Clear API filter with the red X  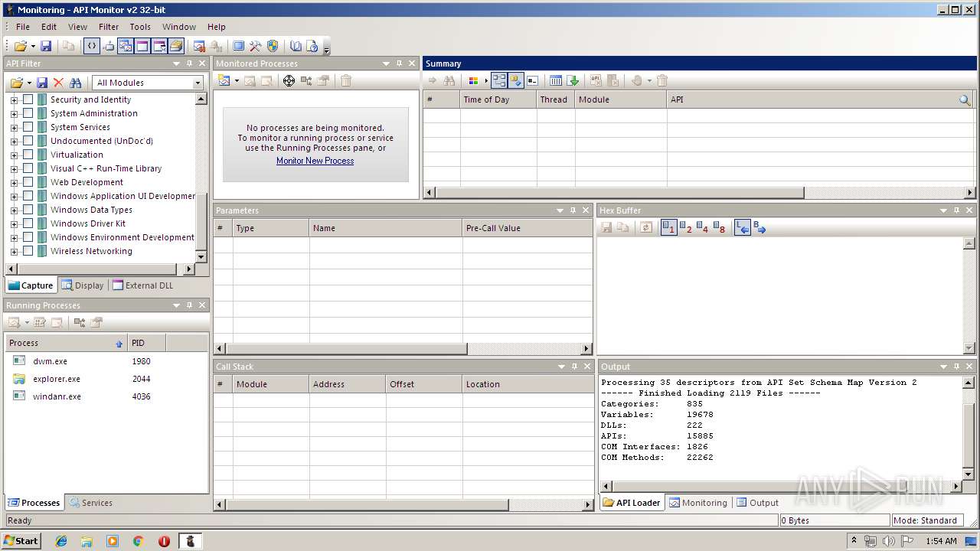tap(58, 83)
